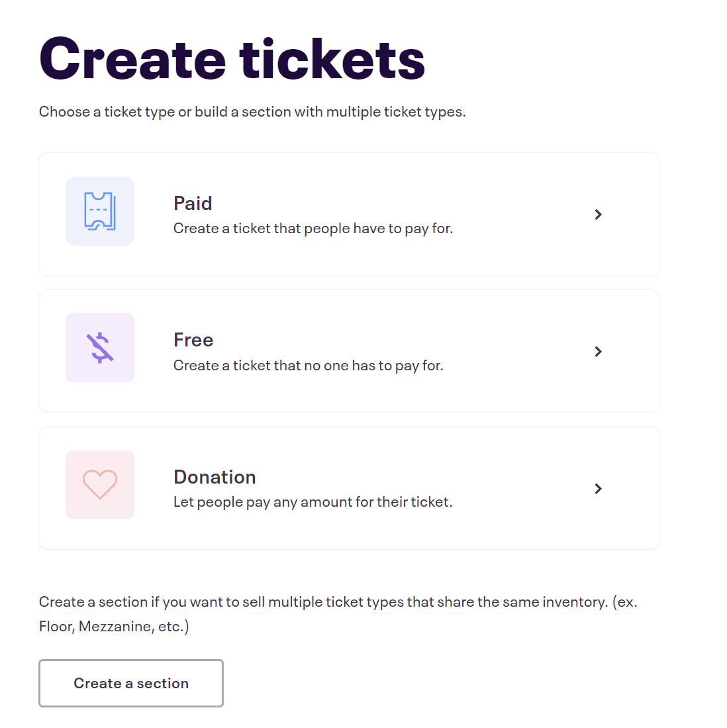This screenshot has width=727, height=728.
Task: Click the purple crossed-out dollar icon
Action: [100, 348]
